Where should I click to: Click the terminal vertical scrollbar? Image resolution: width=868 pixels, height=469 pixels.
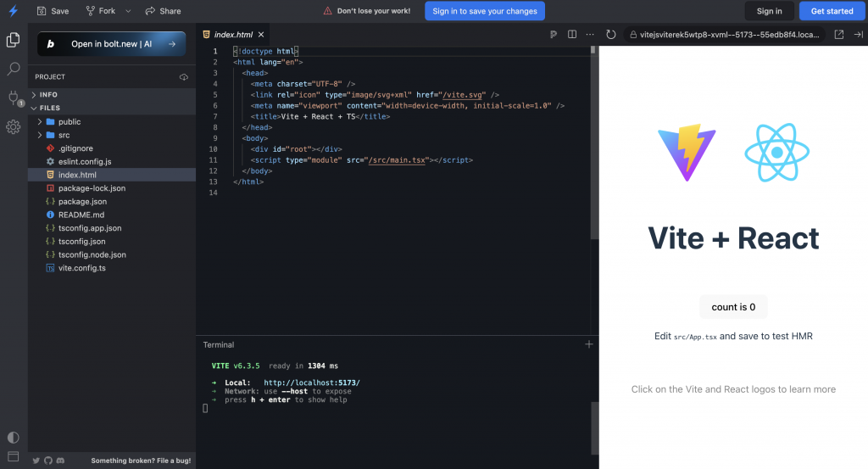click(x=594, y=428)
